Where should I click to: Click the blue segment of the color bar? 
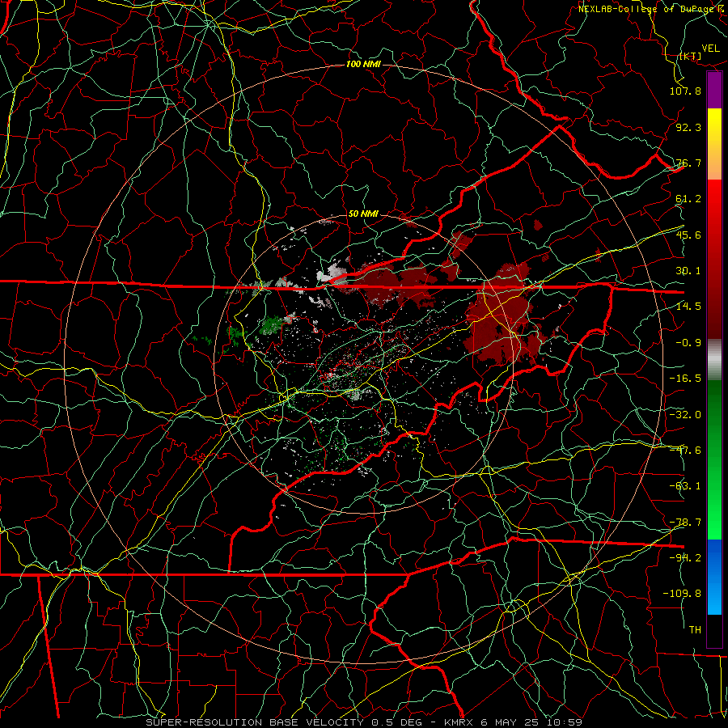click(x=714, y=577)
